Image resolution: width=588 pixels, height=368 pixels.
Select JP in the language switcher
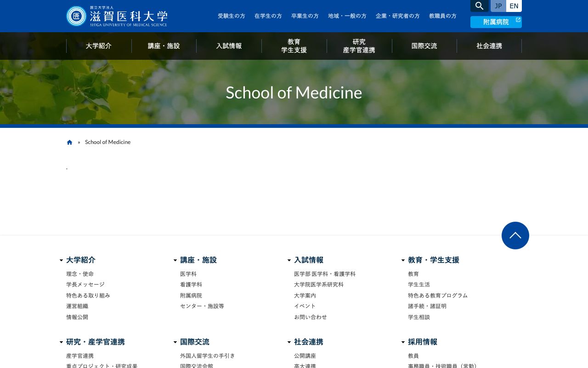tap(498, 6)
